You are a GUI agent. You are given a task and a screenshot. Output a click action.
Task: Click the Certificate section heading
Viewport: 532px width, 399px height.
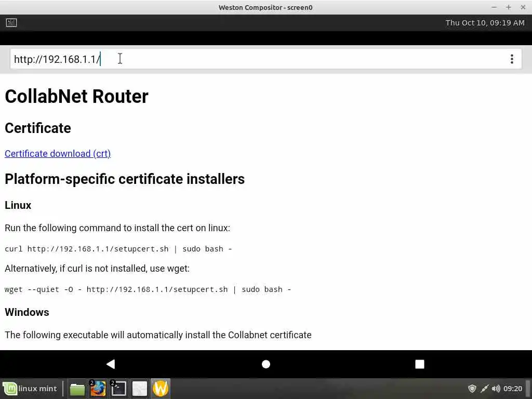(x=38, y=128)
